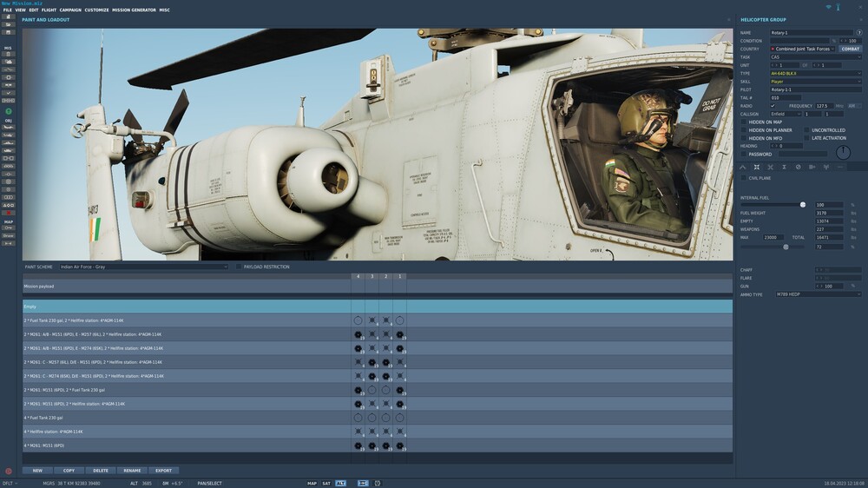
Task: Open the MISSION GENERATOR menu
Action: [134, 10]
